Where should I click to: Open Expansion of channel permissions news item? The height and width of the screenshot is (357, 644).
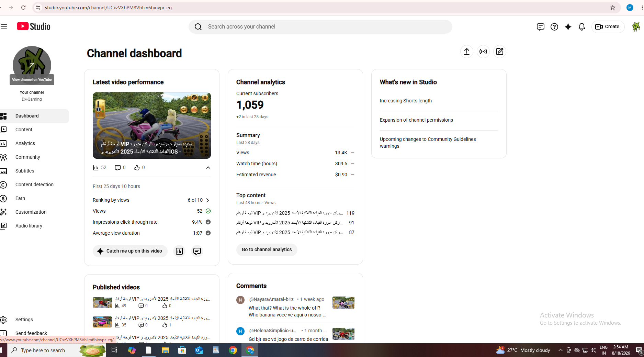pyautogui.click(x=416, y=120)
